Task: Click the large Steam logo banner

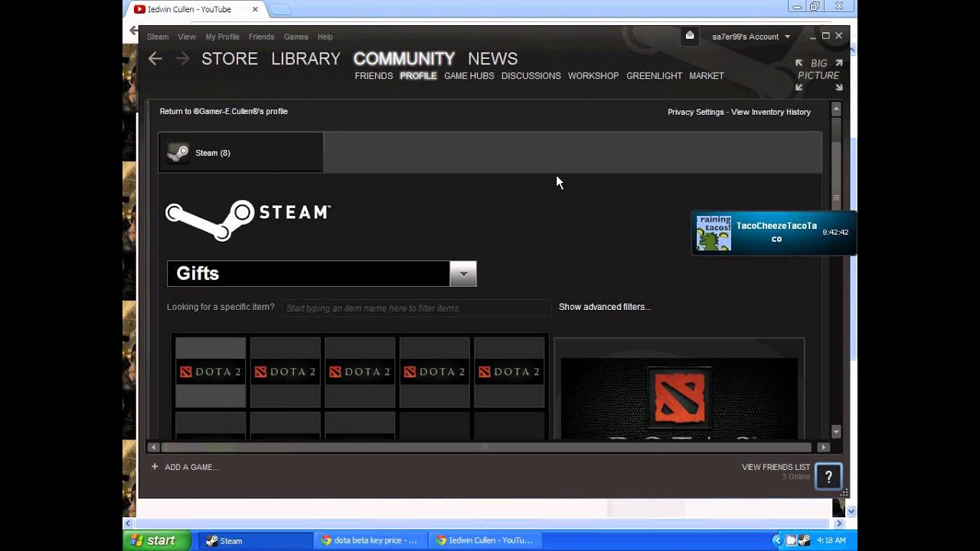Action: 248,220
